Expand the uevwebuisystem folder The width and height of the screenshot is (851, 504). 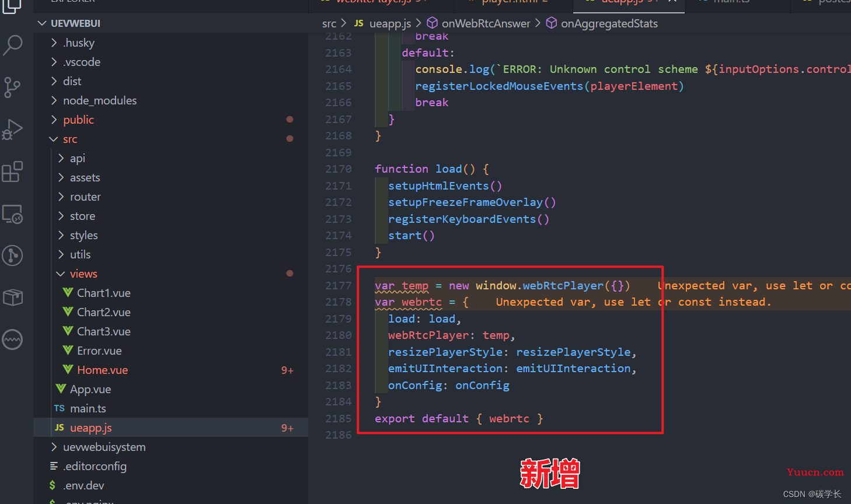pyautogui.click(x=54, y=447)
